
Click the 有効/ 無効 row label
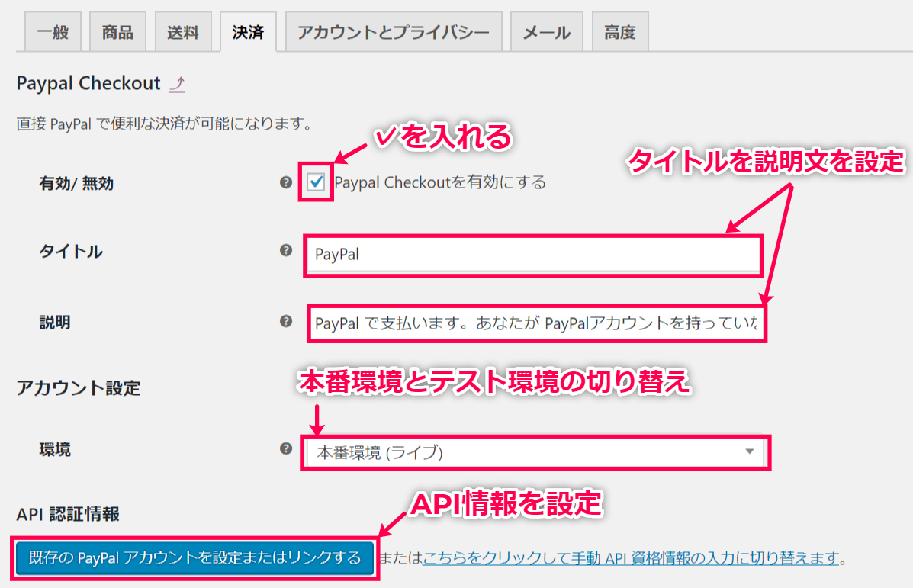76,183
